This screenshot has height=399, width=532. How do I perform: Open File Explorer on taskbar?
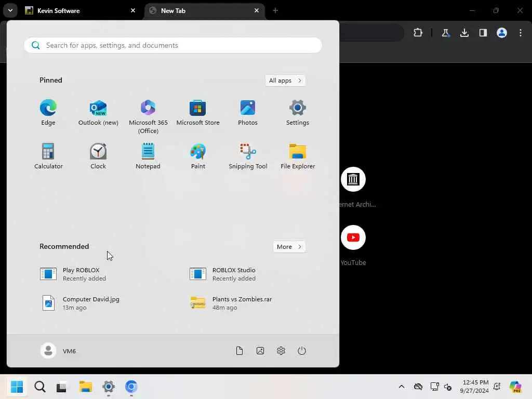86,387
